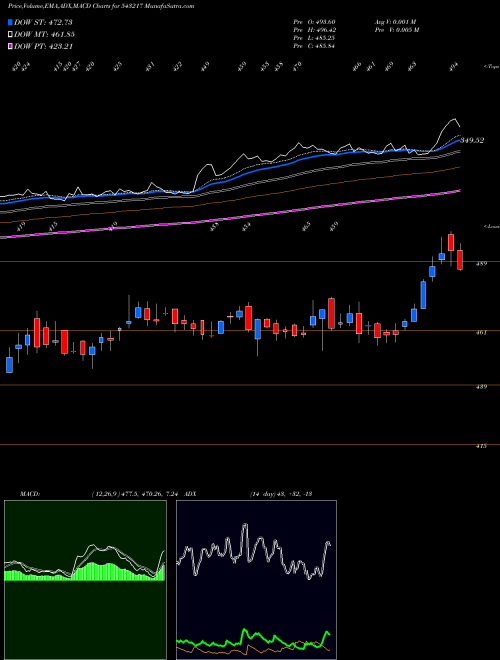
Task: Click the first blue candle at far left
Action: pos(9,365)
